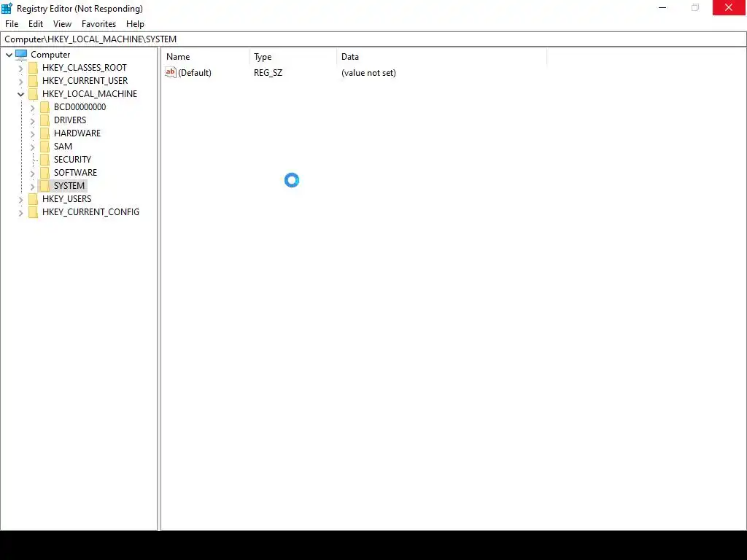Select the HKEY_CLASSES_ROOT key label
The height and width of the screenshot is (560, 747).
pyautogui.click(x=85, y=68)
